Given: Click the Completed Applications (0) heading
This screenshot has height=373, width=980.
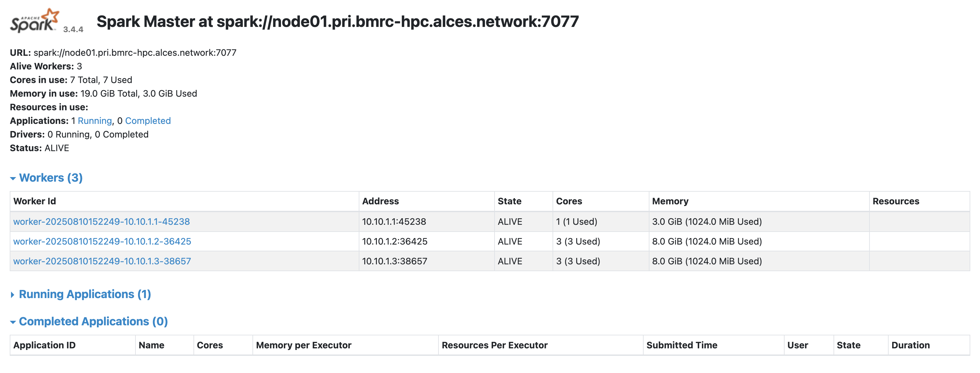Looking at the screenshot, I should pyautogui.click(x=93, y=322).
